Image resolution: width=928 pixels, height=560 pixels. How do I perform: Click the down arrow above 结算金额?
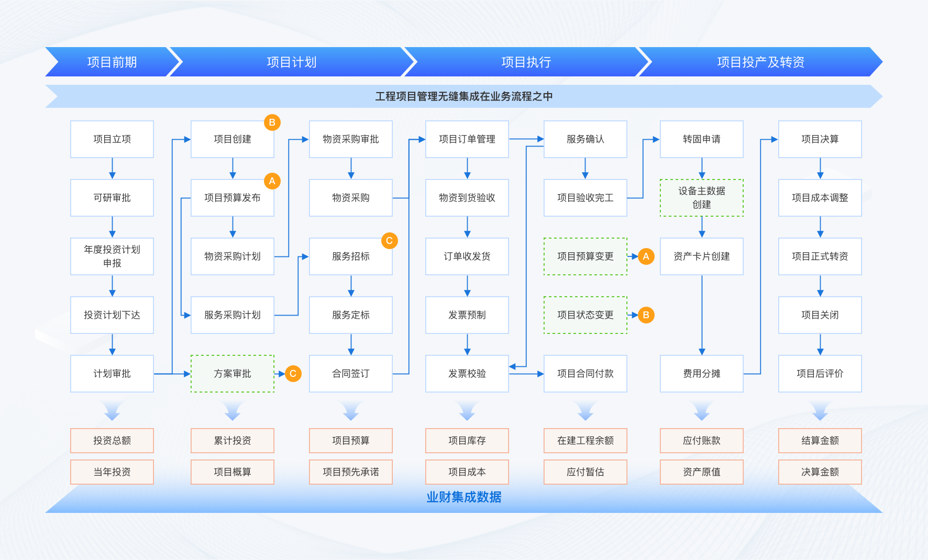click(820, 411)
